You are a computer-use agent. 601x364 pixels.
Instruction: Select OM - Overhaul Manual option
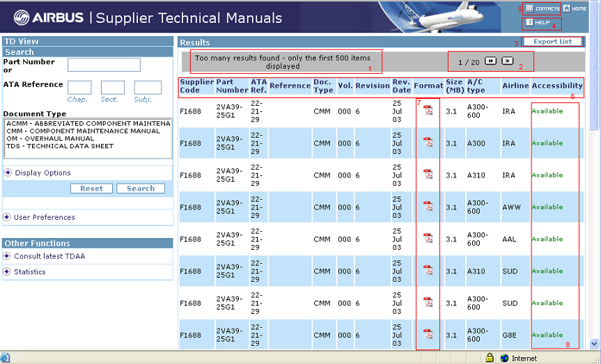tap(50, 139)
